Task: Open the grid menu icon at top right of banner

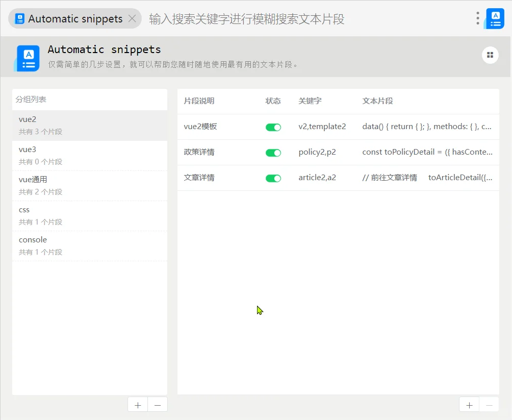Action: pos(490,55)
